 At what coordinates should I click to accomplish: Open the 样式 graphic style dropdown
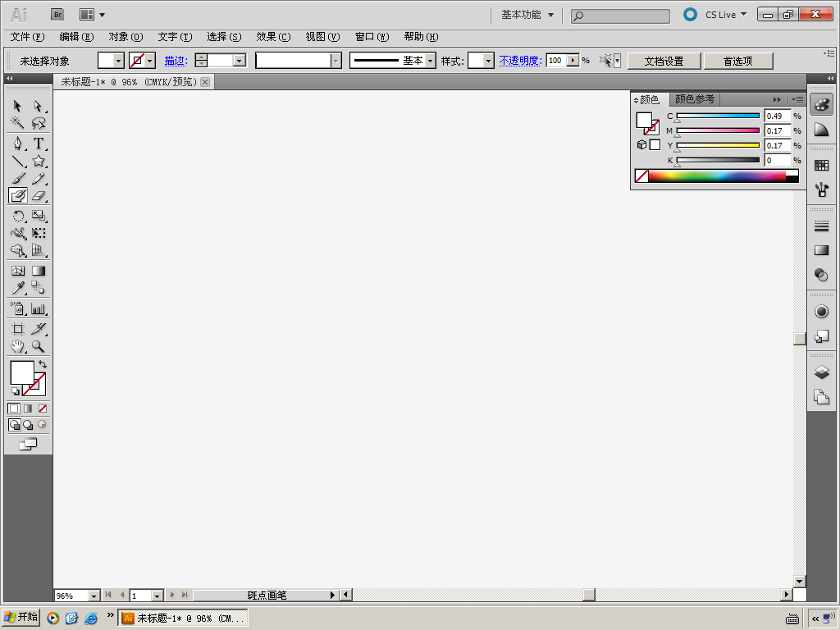[x=488, y=61]
